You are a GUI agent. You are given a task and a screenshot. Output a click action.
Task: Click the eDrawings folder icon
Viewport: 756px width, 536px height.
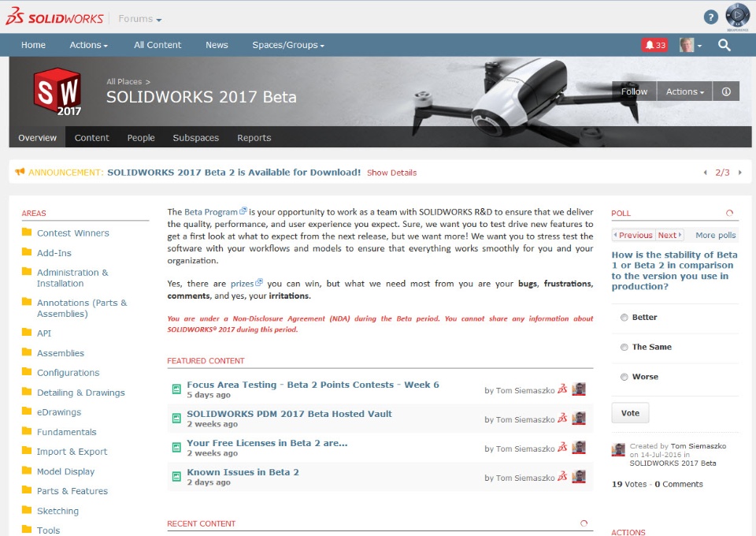[27, 411]
